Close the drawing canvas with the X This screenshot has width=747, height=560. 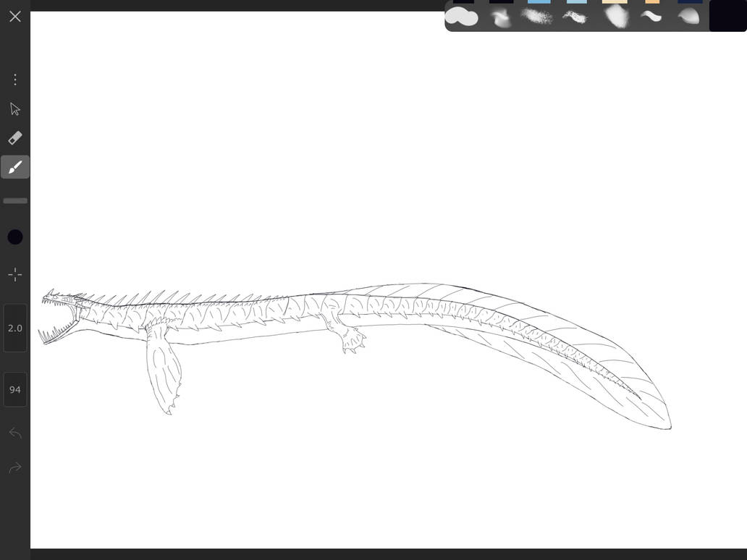coord(15,16)
